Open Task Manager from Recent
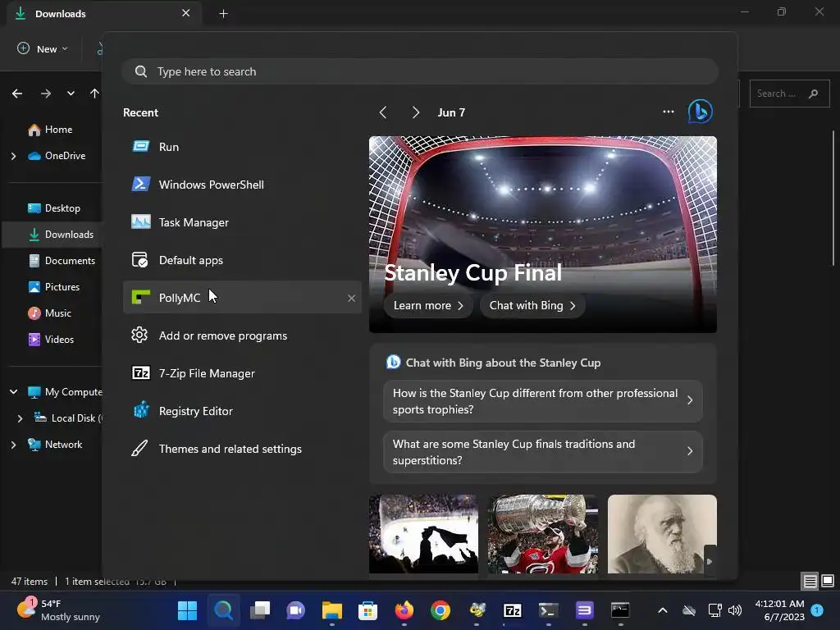The width and height of the screenshot is (840, 630). (x=242, y=222)
